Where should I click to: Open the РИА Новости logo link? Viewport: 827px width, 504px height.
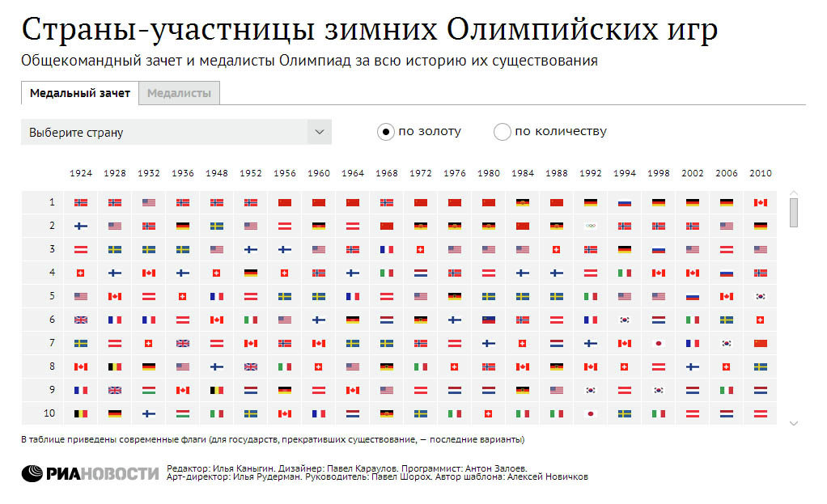tap(90, 473)
